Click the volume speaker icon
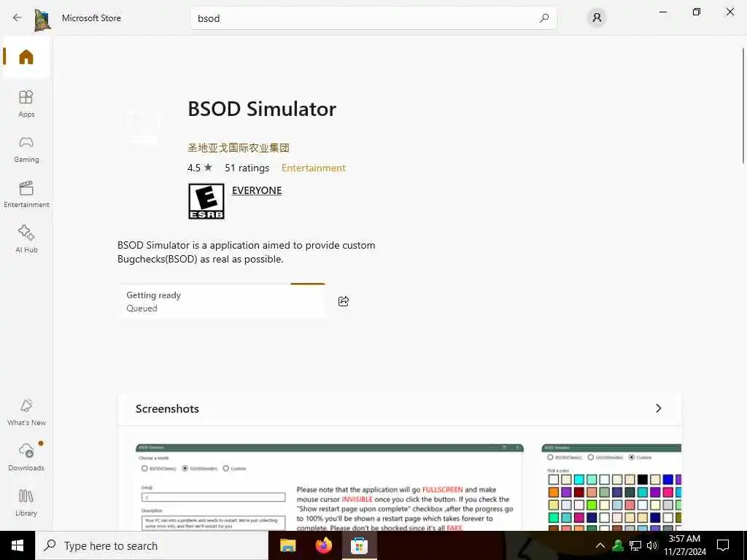747x560 pixels. pos(652,545)
